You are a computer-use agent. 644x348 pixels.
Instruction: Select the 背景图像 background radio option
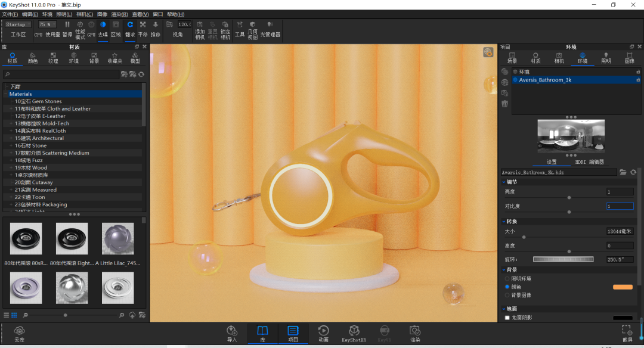[507, 295]
